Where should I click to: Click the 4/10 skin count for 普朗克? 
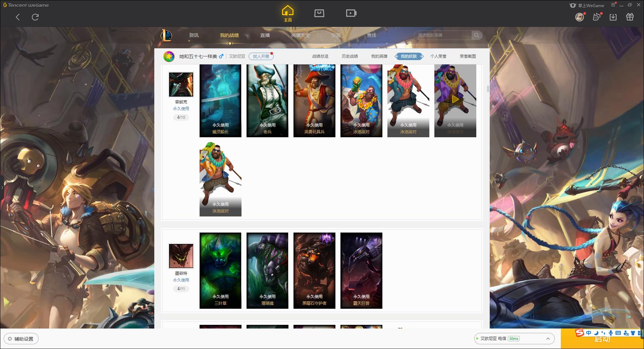click(181, 117)
